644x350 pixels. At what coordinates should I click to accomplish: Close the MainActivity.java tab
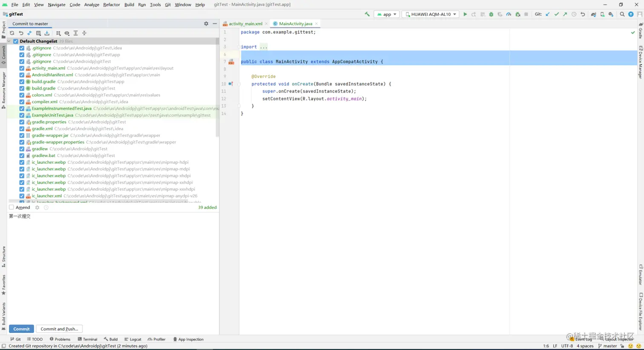pyautogui.click(x=316, y=24)
